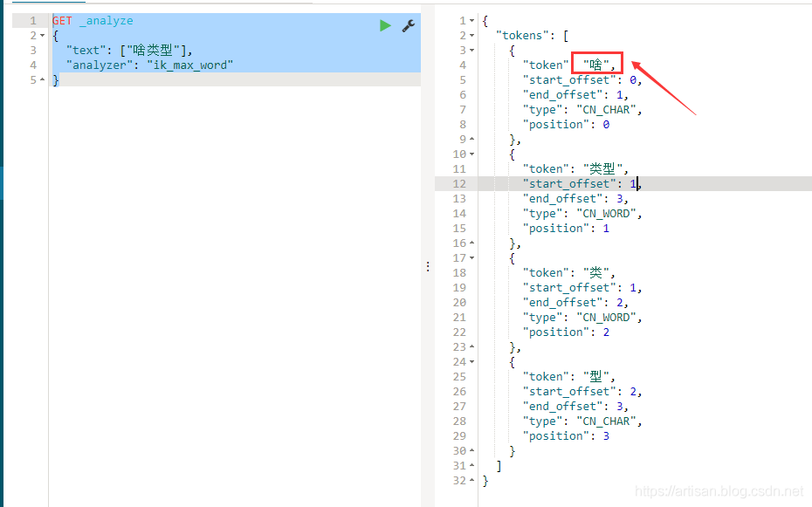Collapse request body at left editor line 2
This screenshot has width=812, height=507.
[x=43, y=36]
